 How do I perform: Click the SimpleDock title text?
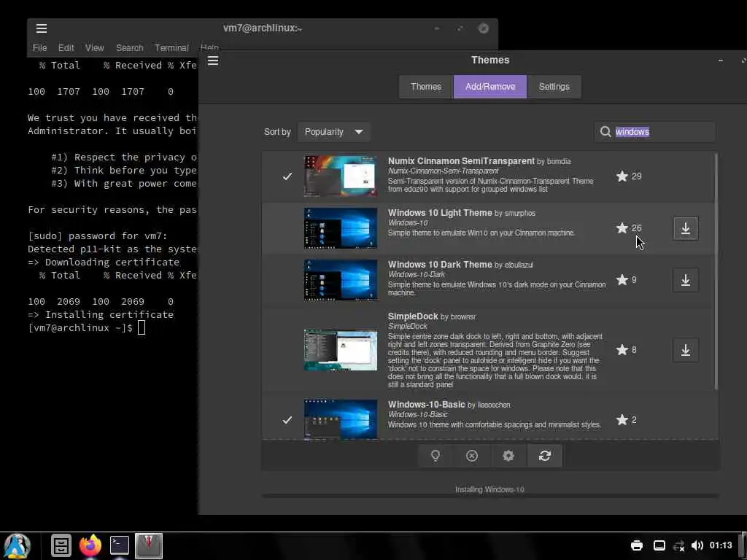click(x=413, y=316)
